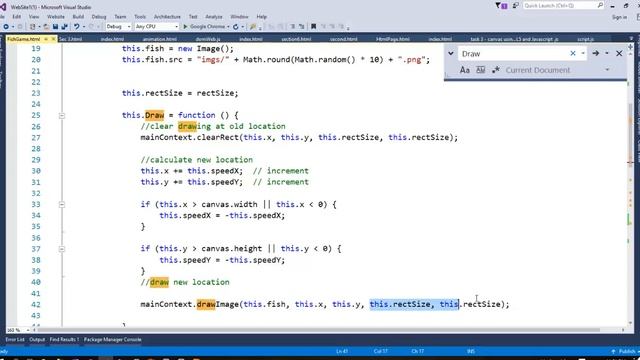This screenshot has height=360, width=640.
Task: Open the Analyze menu
Action: [214, 17]
